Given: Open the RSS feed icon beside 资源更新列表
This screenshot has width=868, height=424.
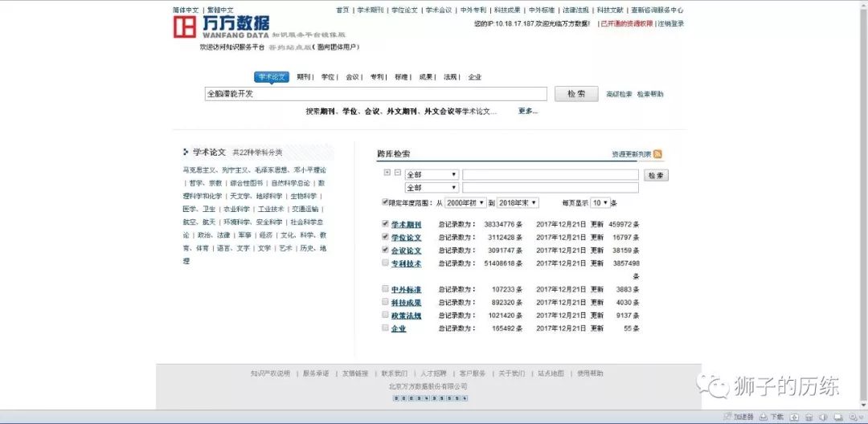Looking at the screenshot, I should point(657,154).
